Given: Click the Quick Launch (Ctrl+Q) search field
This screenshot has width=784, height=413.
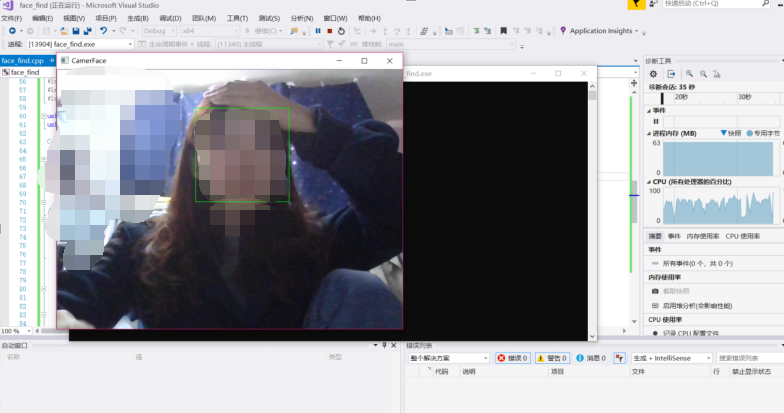Looking at the screenshot, I should 717,4.
